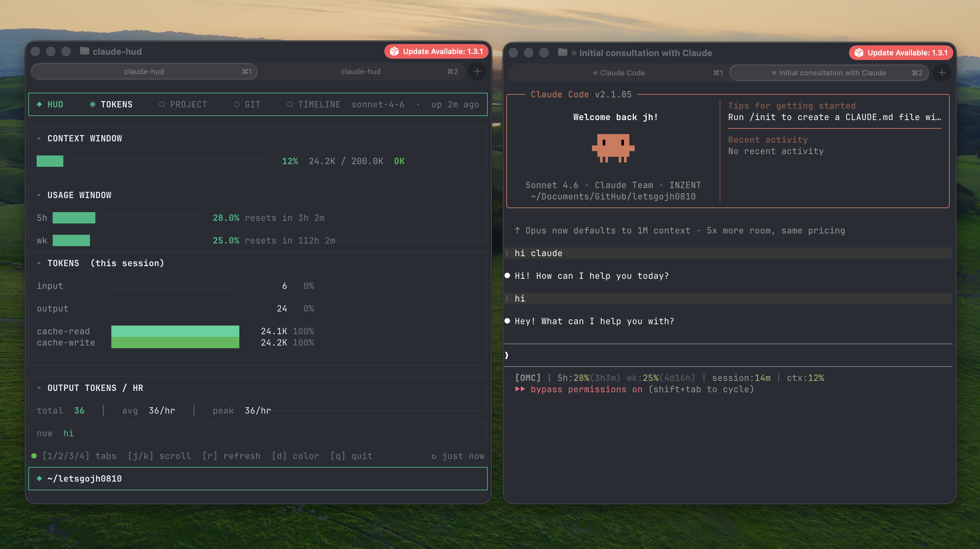Click the package icon in the left Update Available badge
This screenshot has height=549, width=980.
[394, 51]
